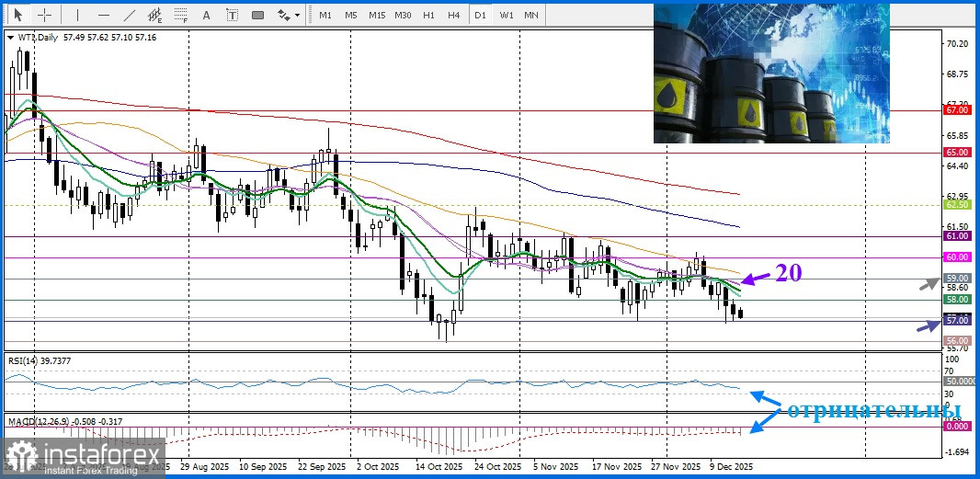Switch to the M1 timeframe

tap(325, 15)
